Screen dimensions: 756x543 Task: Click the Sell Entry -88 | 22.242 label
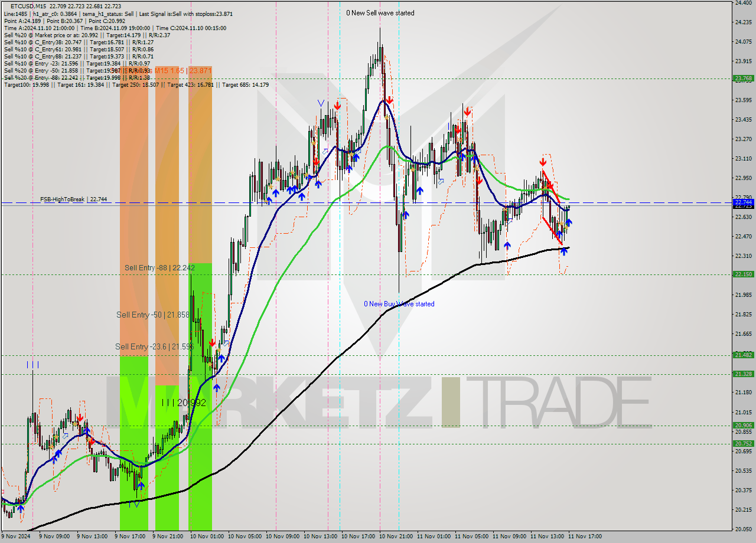[x=159, y=268]
